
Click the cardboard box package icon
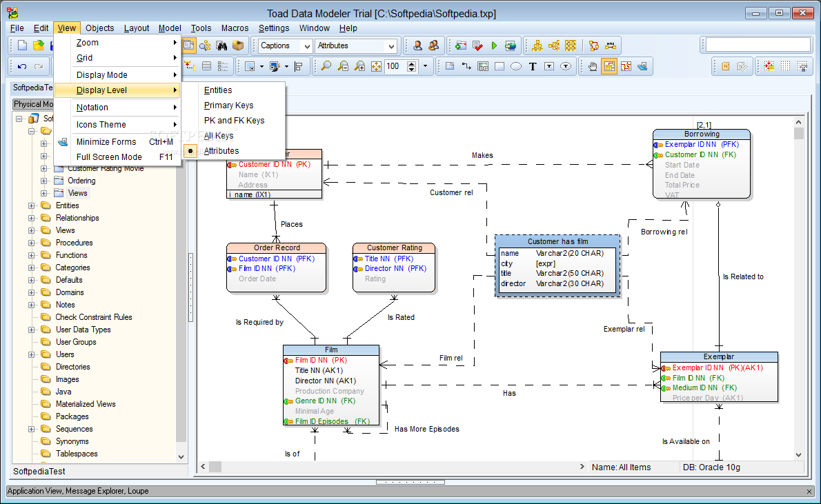click(x=238, y=46)
